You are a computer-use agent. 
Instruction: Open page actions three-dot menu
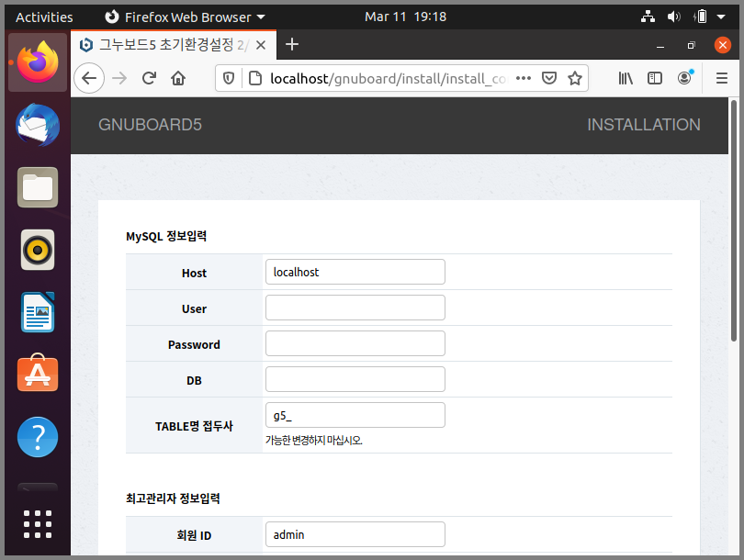pyautogui.click(x=524, y=78)
